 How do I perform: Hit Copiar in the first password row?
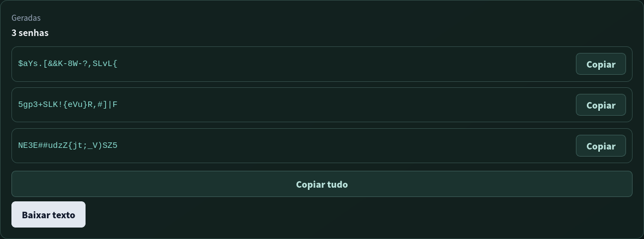coord(600,64)
